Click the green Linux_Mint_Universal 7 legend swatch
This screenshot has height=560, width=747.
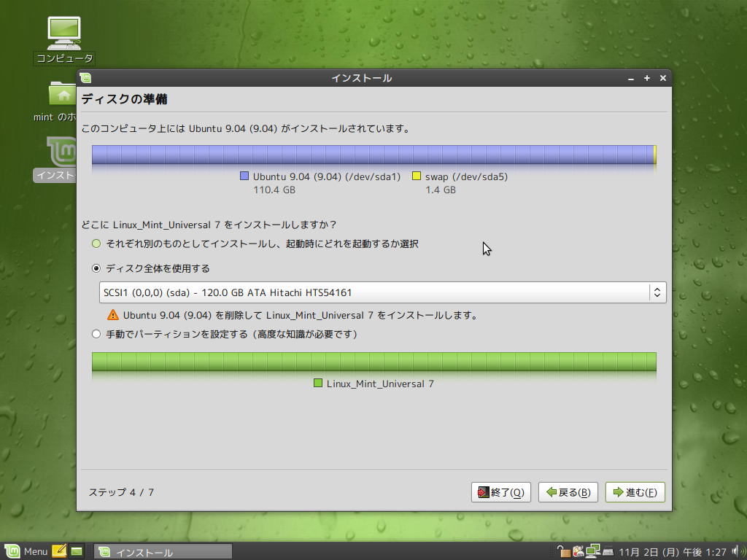click(x=318, y=383)
